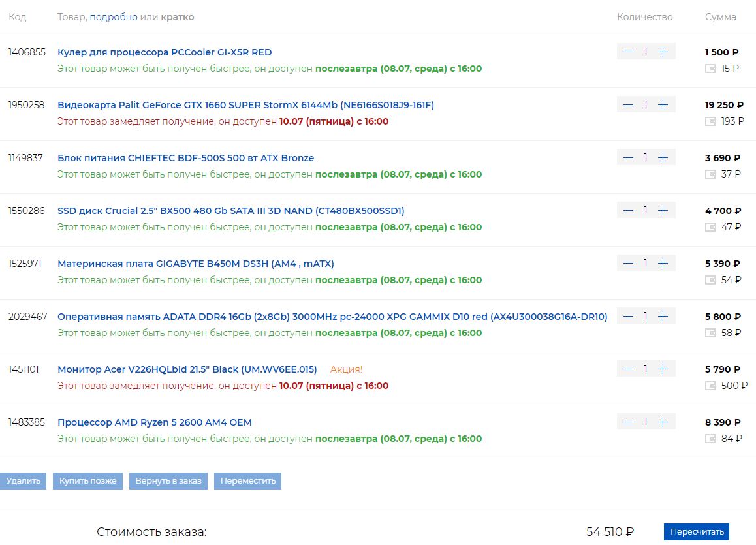Click product code 2029467
This screenshot has height=545, width=756.
pyautogui.click(x=28, y=317)
